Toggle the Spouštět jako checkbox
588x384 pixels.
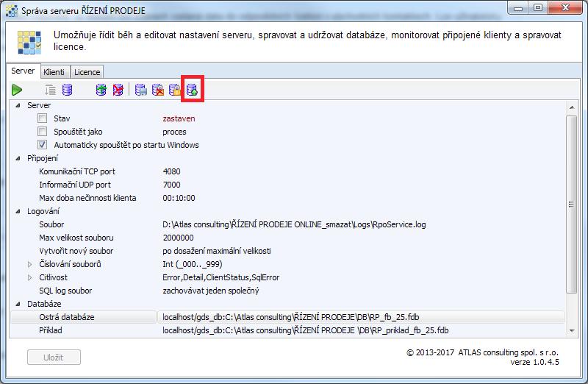pyautogui.click(x=43, y=132)
